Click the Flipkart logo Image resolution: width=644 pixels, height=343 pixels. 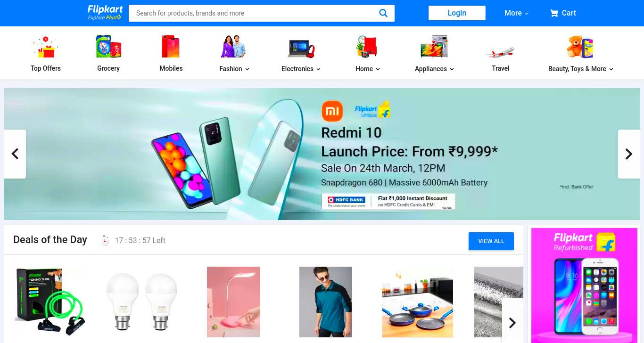coord(105,13)
